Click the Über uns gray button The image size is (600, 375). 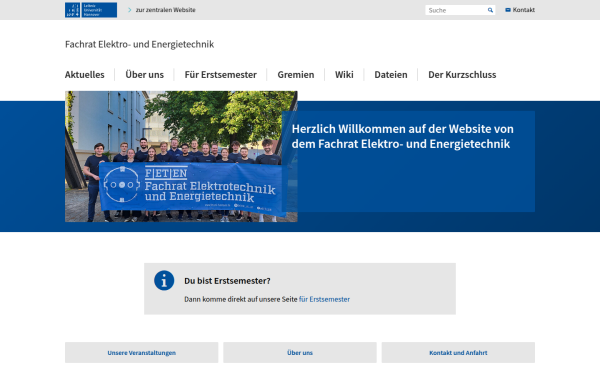(300, 353)
